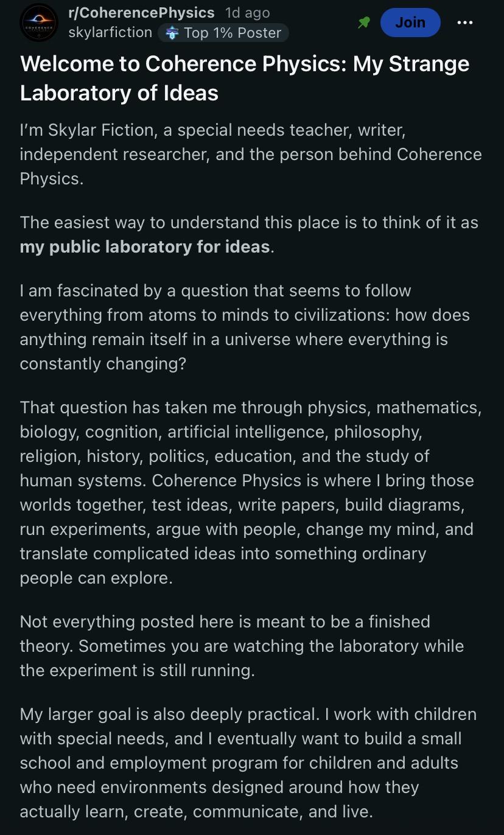Viewport: 504px width, 835px height.
Task: Tap the paragraph beginning That question has taken me
Action: [x=251, y=492]
